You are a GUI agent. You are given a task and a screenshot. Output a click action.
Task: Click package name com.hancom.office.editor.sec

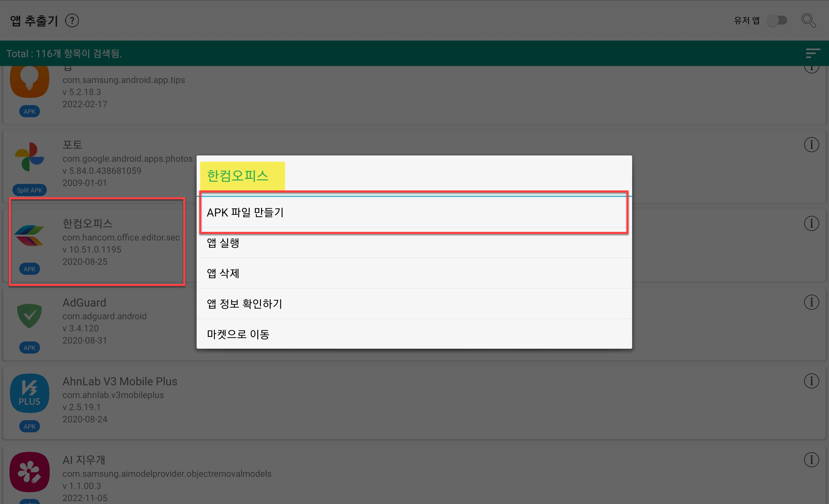click(x=121, y=237)
